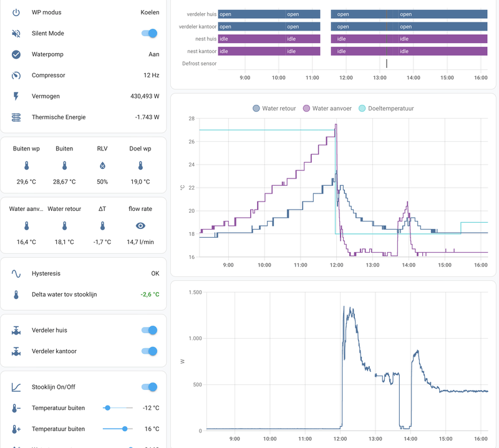Click the first nest huis idle bar

click(269, 39)
